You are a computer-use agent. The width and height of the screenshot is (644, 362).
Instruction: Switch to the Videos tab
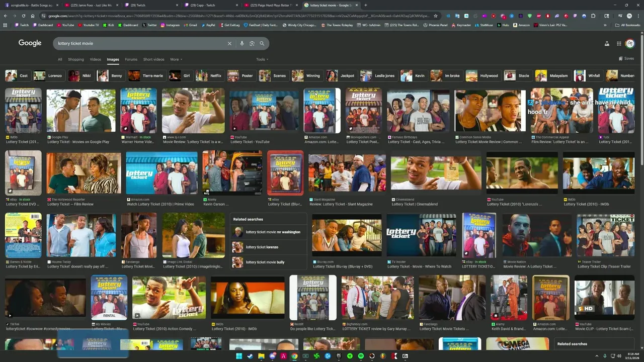click(x=95, y=59)
